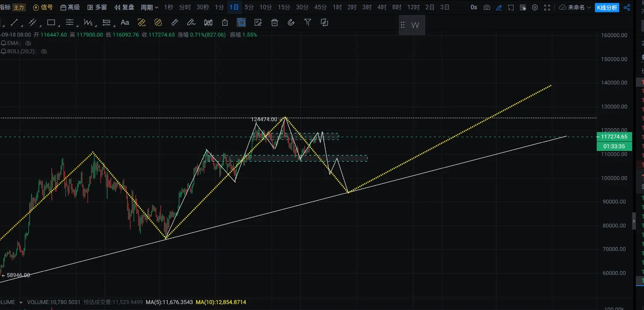Viewport: 644px width, 310px height.
Task: Expand the collapsed right side panel arrow
Action: tap(634, 221)
